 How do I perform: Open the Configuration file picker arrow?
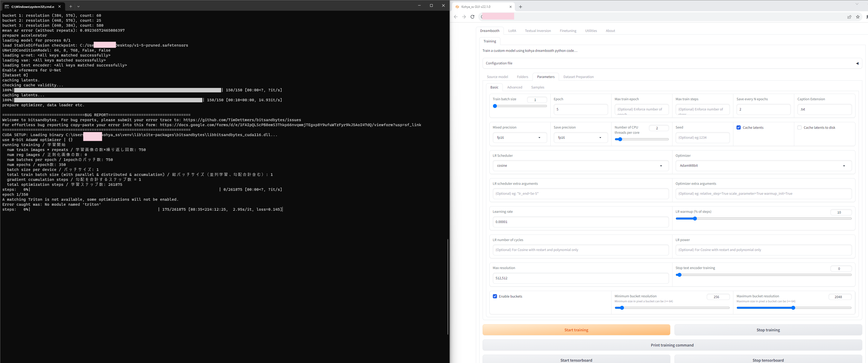coord(858,63)
